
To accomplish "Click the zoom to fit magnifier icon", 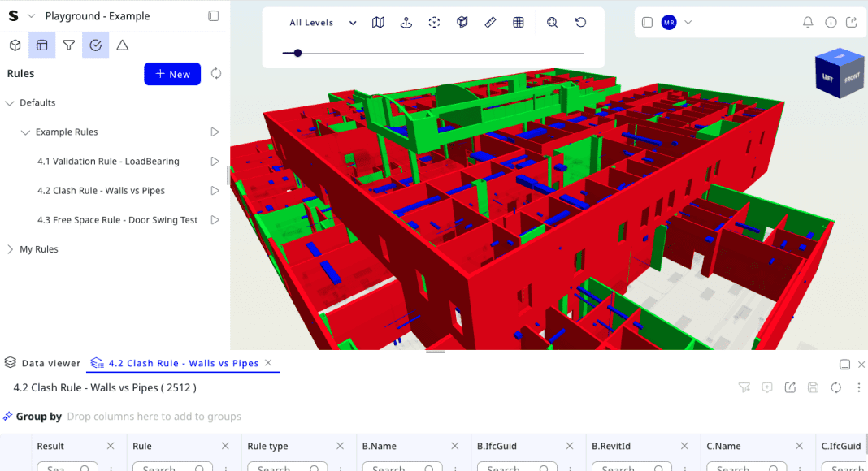I will click(552, 23).
